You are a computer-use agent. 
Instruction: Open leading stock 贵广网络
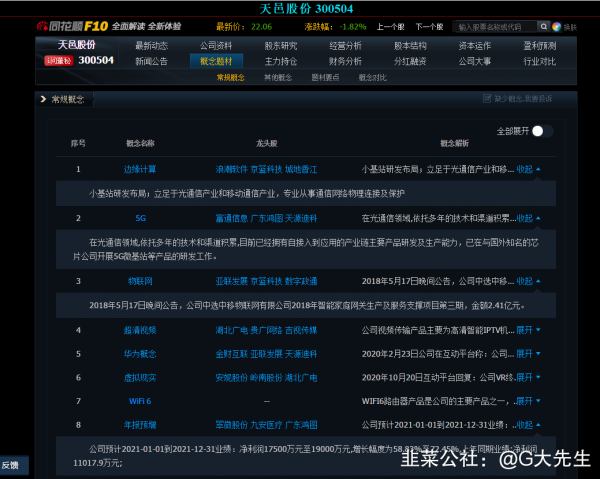266,330
